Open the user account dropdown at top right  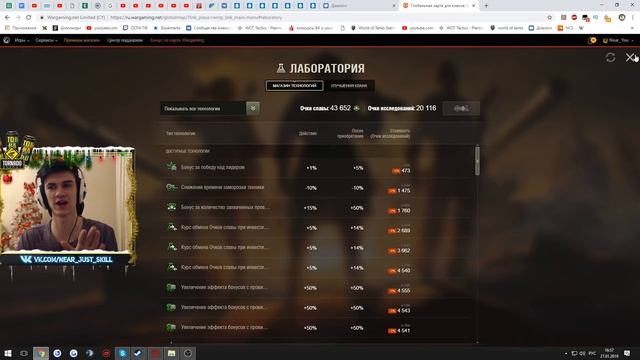click(x=618, y=40)
